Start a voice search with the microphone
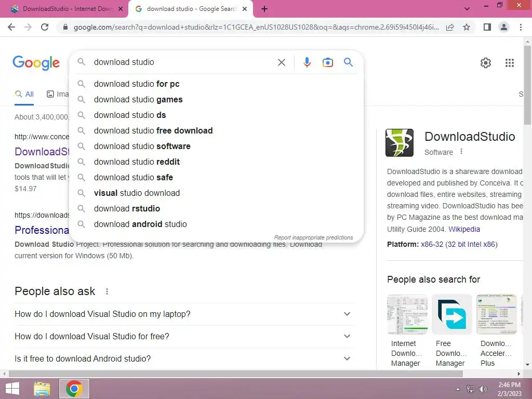This screenshot has width=532, height=399. click(307, 62)
